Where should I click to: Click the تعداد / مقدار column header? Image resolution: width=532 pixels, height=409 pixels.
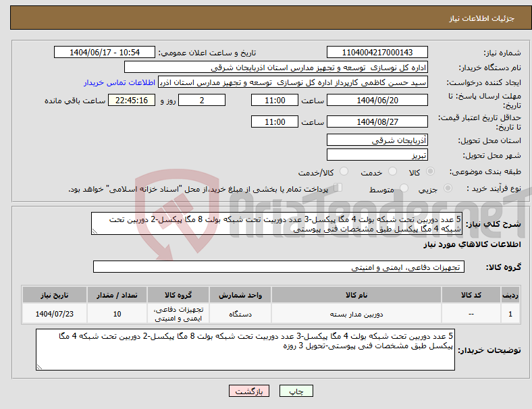pyautogui.click(x=117, y=295)
